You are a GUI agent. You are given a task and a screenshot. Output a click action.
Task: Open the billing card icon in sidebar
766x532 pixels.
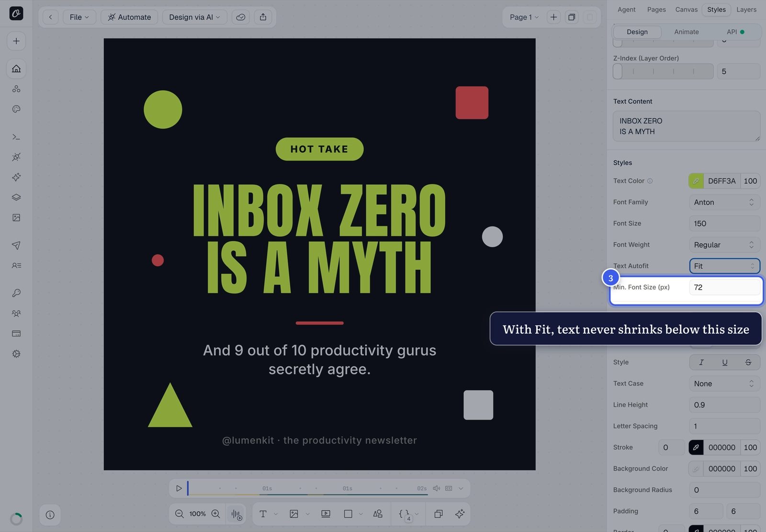tap(16, 334)
